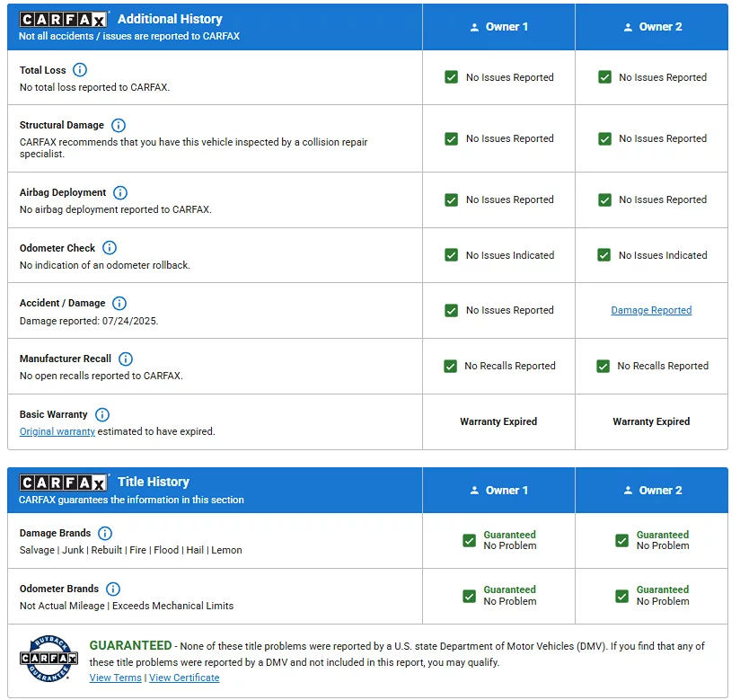Click the Odometer Brands info icon

113,589
